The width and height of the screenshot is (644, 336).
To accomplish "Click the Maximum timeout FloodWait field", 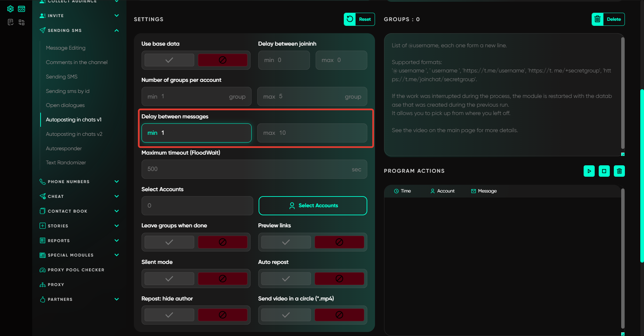I will [248, 169].
